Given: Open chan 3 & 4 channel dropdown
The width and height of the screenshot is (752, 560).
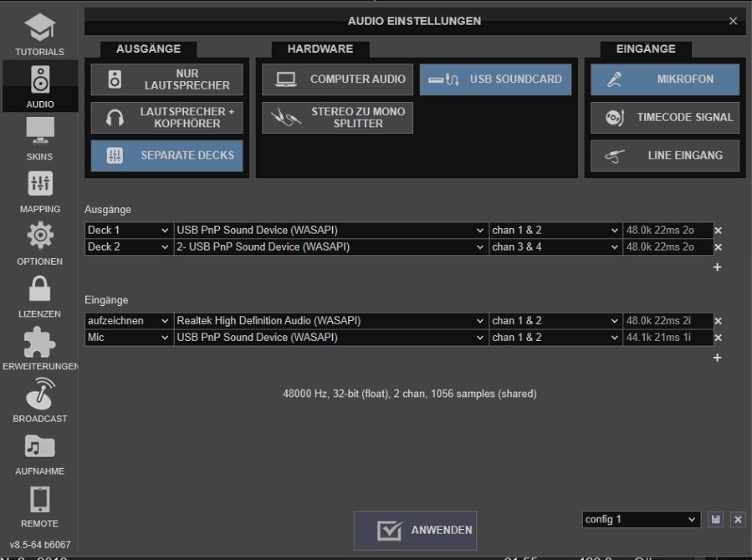Looking at the screenshot, I should [555, 247].
